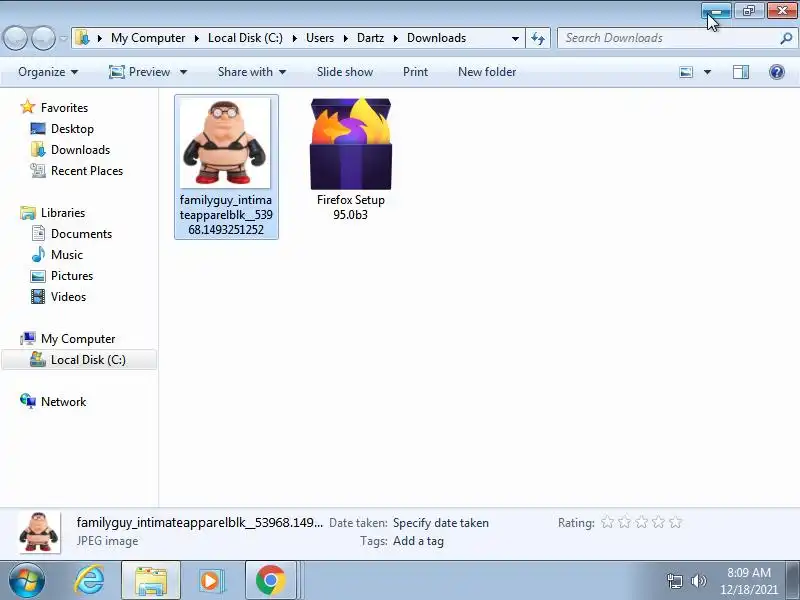Launch Internet Explorer from the taskbar
Screen dimensions: 800x600
(90, 580)
